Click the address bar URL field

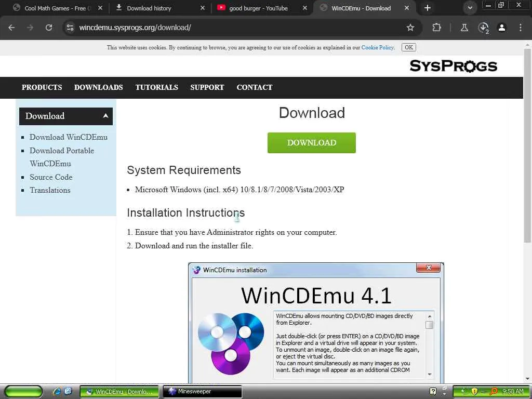(237, 28)
